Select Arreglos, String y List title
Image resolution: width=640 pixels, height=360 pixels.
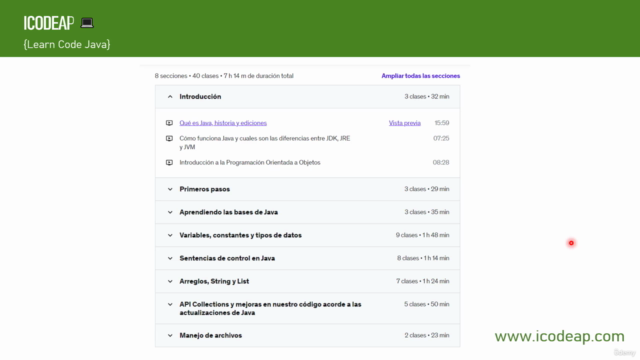[x=214, y=281]
